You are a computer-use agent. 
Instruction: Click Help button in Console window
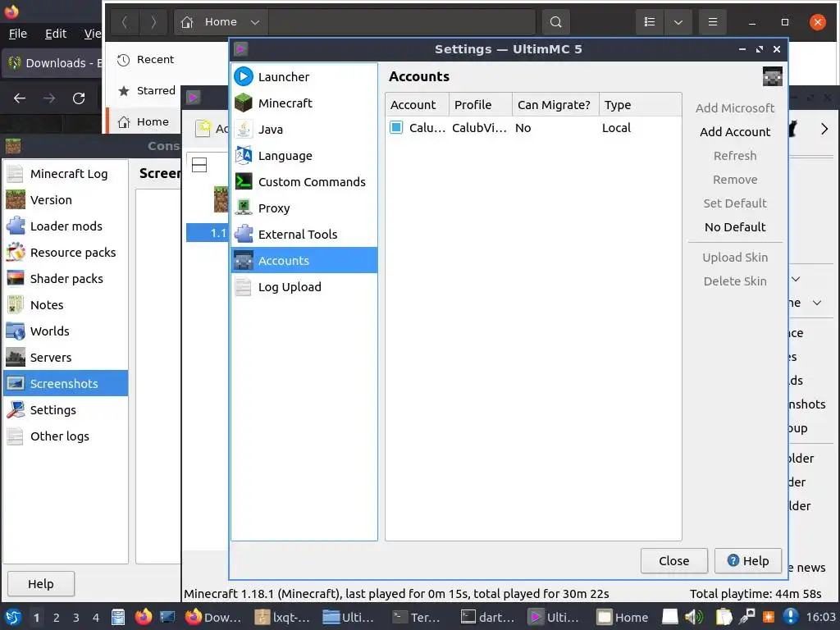(41, 584)
